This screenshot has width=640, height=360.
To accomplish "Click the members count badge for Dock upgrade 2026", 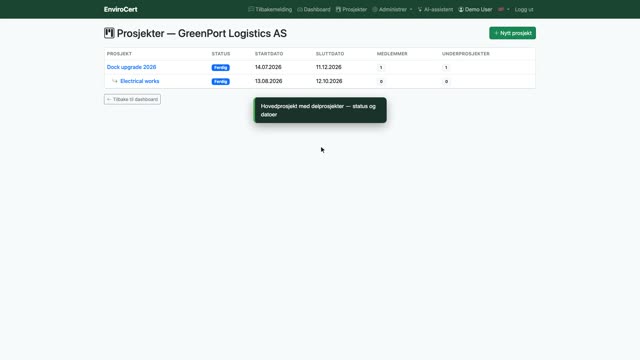I will (381, 67).
